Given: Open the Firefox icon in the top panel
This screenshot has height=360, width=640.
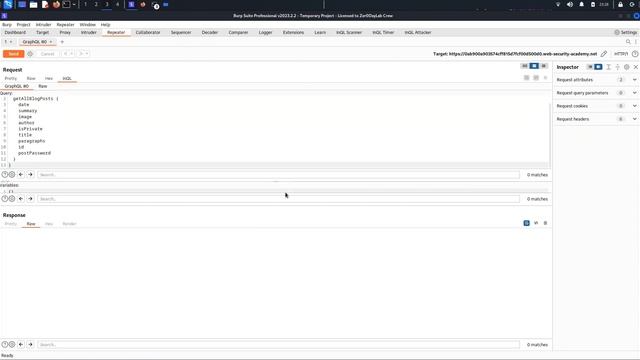Looking at the screenshot, I should [x=56, y=4].
